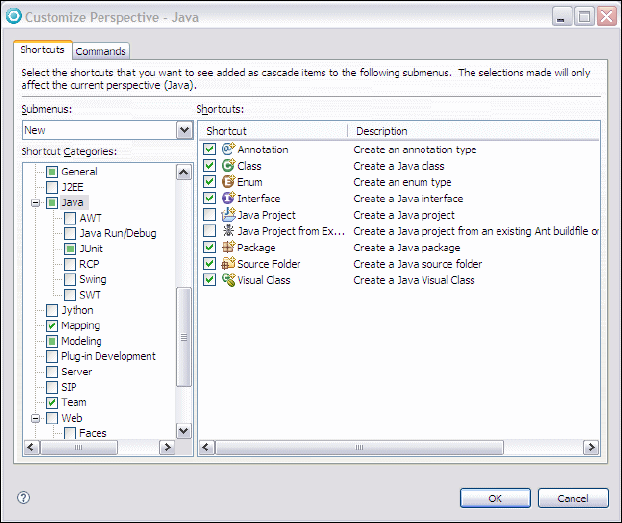The width and height of the screenshot is (622, 523).
Task: Click categories vertical scrollbar thumb
Action: click(184, 337)
